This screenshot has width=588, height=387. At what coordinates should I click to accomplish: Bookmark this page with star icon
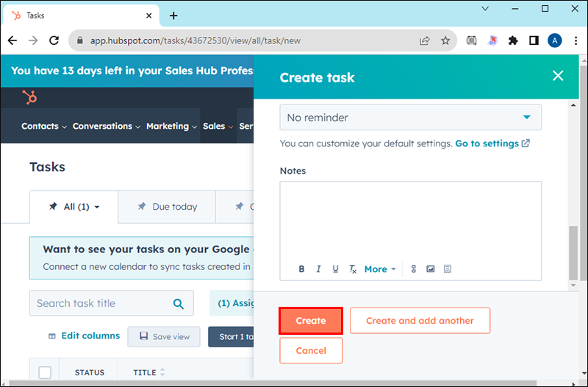[445, 40]
